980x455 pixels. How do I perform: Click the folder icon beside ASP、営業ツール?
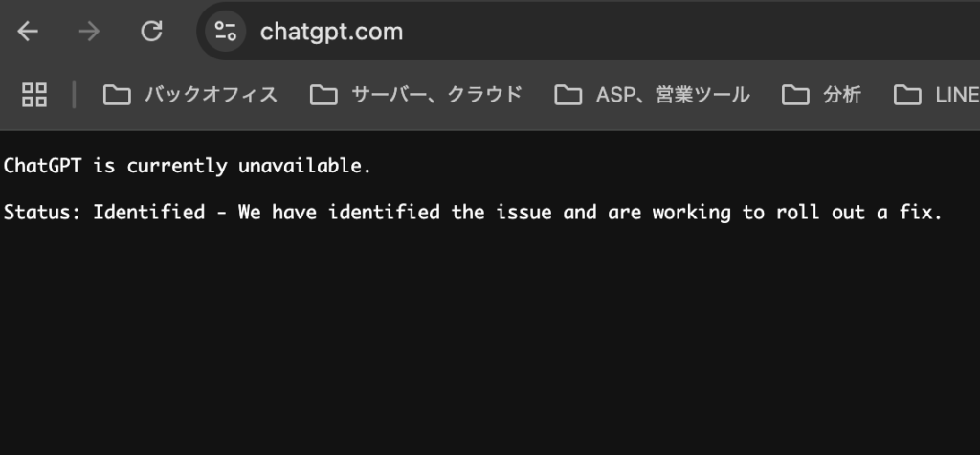[x=568, y=95]
